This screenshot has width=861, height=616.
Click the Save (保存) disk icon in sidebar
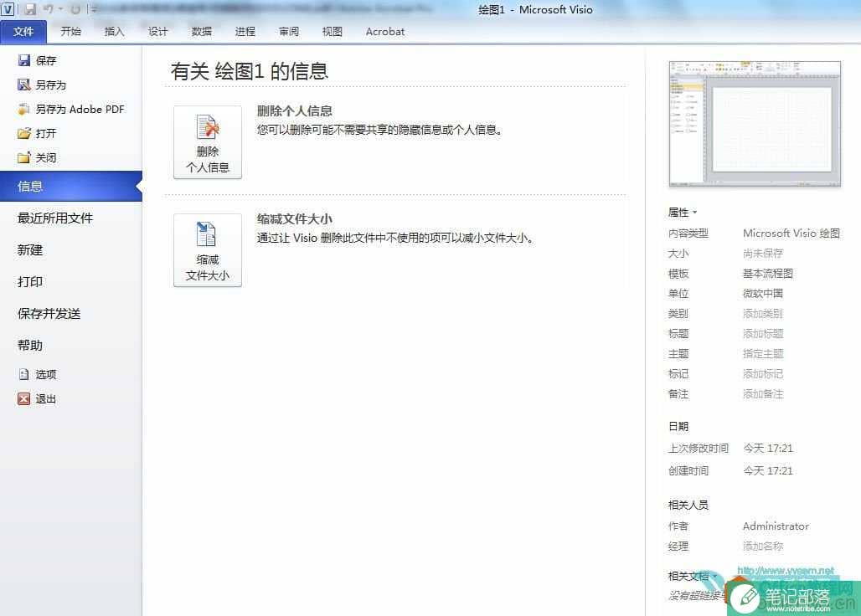pyautogui.click(x=23, y=60)
